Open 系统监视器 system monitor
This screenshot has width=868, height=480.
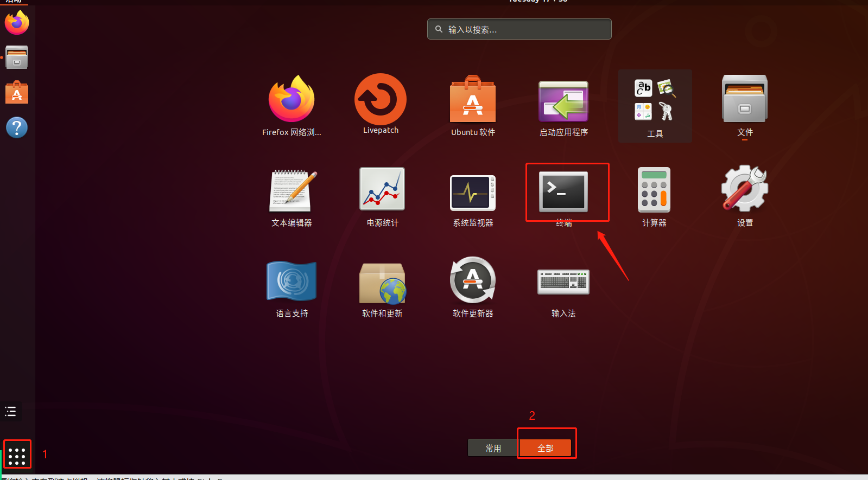[x=473, y=193]
